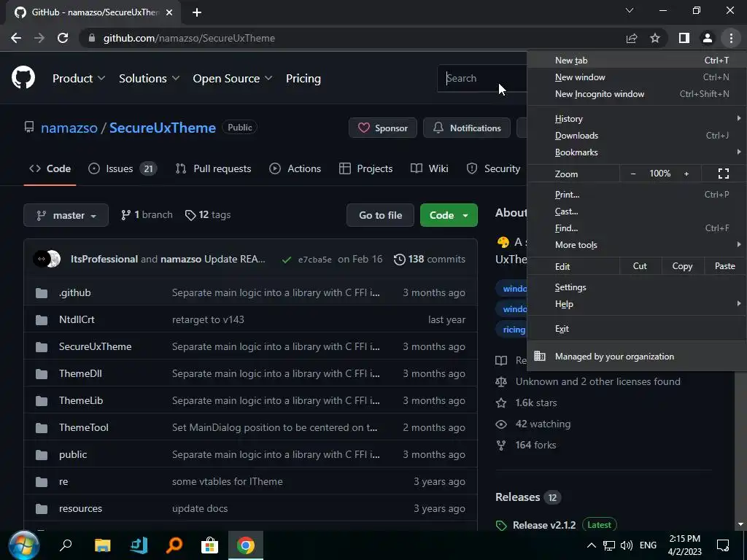The image size is (747, 560).
Task: Open taskbar search magnifier
Action: [65, 545]
